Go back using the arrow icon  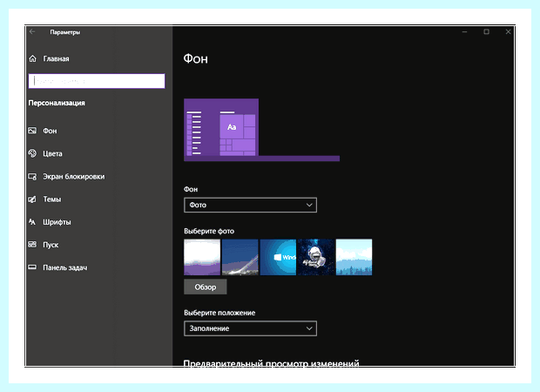(x=32, y=31)
